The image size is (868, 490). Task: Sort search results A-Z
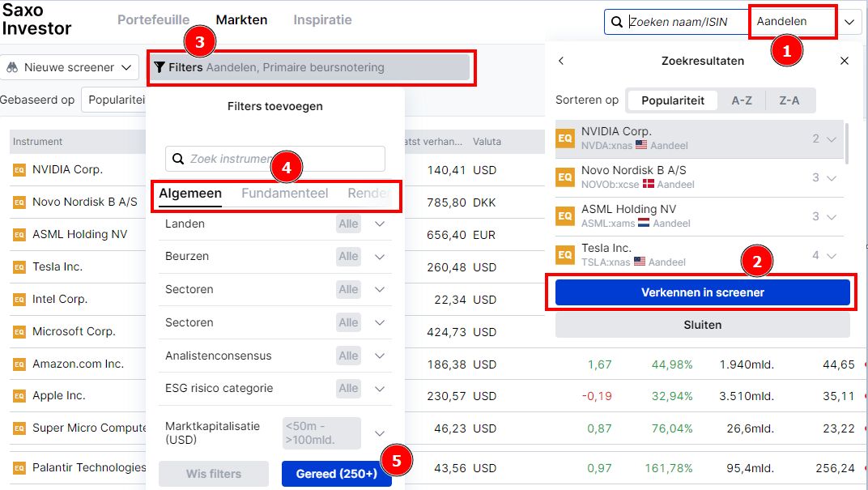pyautogui.click(x=742, y=100)
